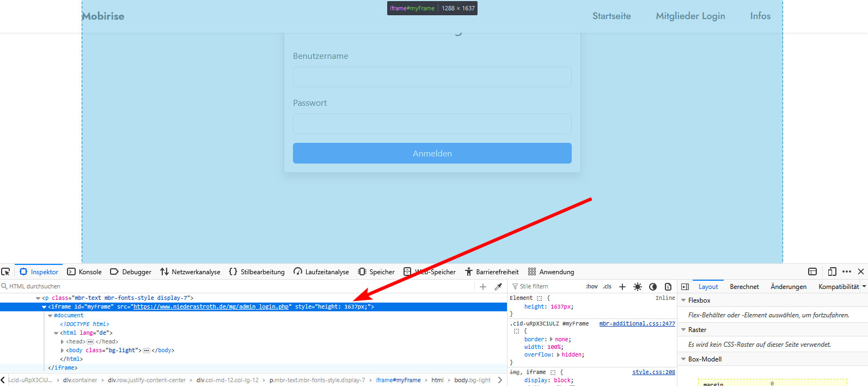Click ellipsis badge inside body tag
868x386 pixels.
coord(146,351)
